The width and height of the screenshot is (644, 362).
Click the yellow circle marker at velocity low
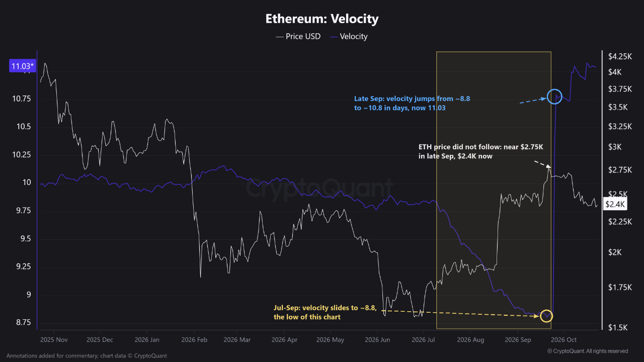[x=546, y=316]
